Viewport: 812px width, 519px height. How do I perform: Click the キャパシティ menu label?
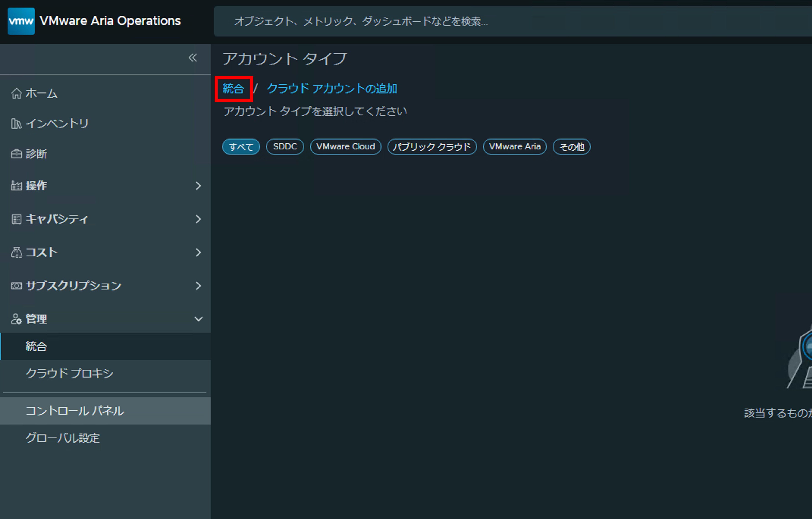tap(57, 219)
